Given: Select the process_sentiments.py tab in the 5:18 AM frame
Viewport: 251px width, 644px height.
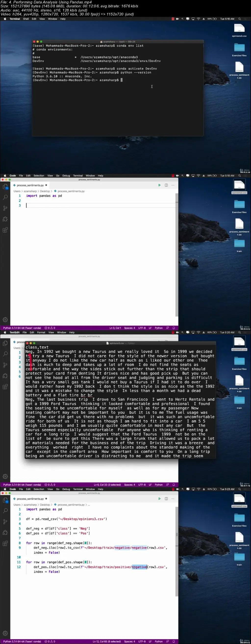Looking at the screenshot, I should click(30, 185).
